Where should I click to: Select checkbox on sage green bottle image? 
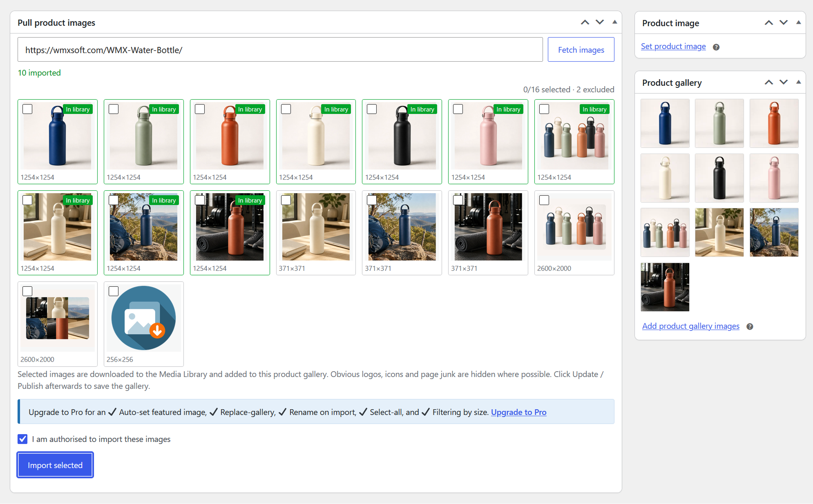point(114,109)
